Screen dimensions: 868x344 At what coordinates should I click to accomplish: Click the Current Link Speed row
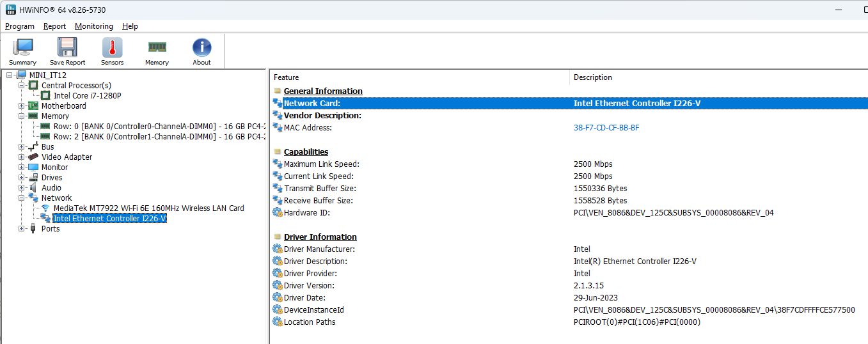tap(569, 176)
